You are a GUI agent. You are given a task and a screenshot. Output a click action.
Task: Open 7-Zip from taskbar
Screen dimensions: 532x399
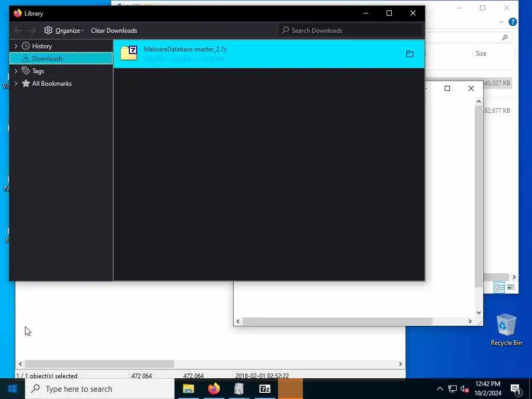(x=264, y=389)
